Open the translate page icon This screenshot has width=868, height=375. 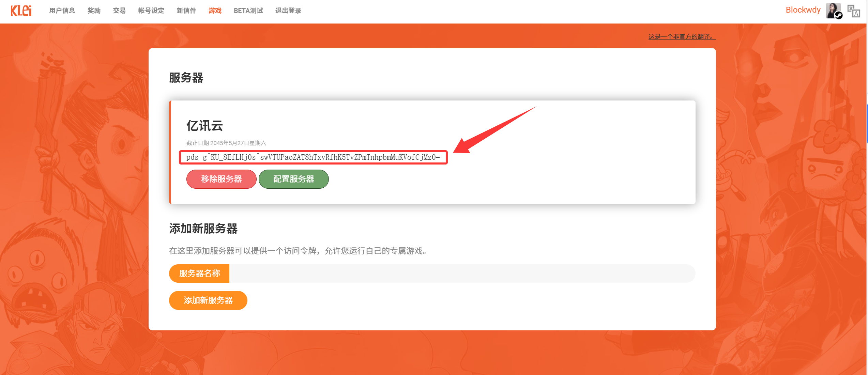pos(854,11)
